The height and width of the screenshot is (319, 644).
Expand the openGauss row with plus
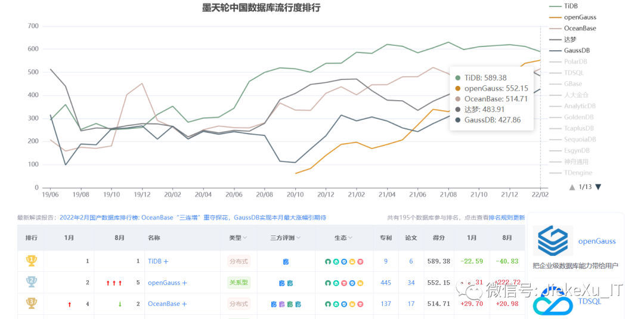click(185, 283)
